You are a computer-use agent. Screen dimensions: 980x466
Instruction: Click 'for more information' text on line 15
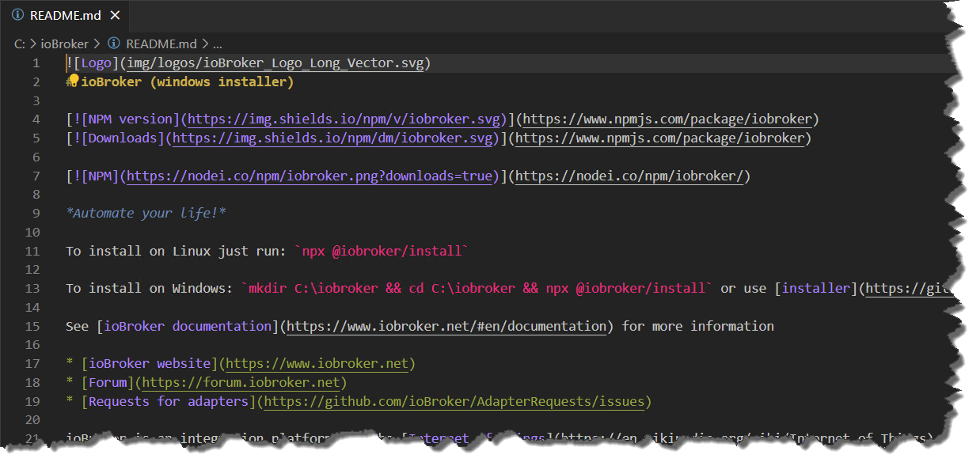click(697, 326)
